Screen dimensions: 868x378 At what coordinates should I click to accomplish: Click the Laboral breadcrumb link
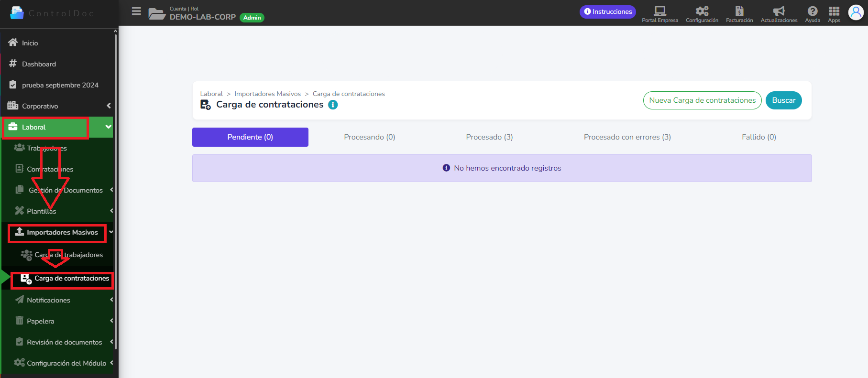coord(211,94)
